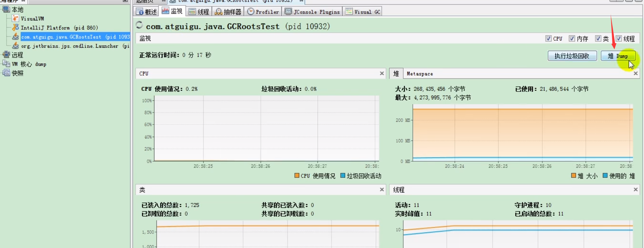644x248 pixels.
Task: Open the JConsole Plugins tab
Action: (312, 12)
